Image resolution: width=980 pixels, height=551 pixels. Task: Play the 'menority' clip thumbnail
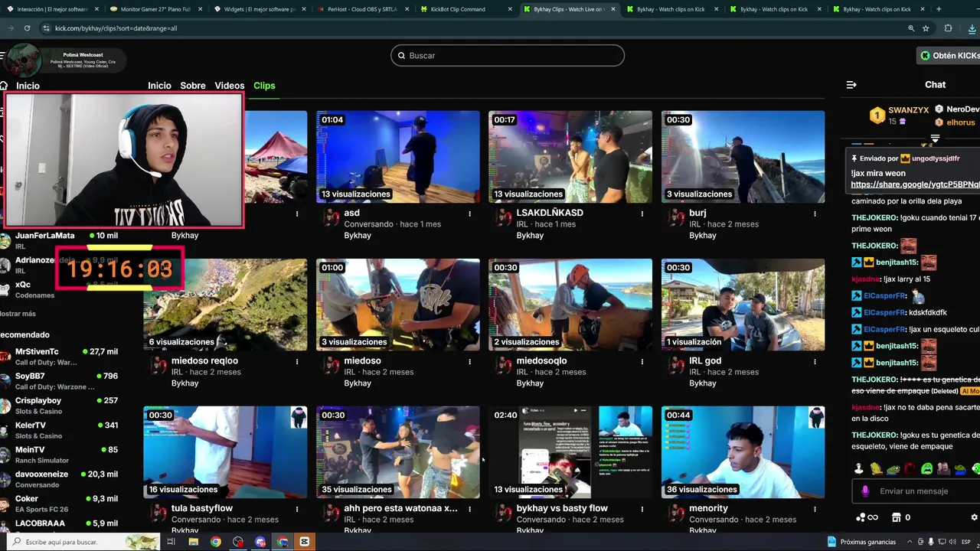click(743, 452)
